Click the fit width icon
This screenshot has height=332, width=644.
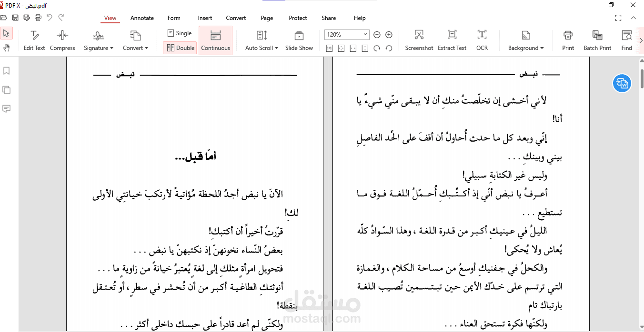353,48
